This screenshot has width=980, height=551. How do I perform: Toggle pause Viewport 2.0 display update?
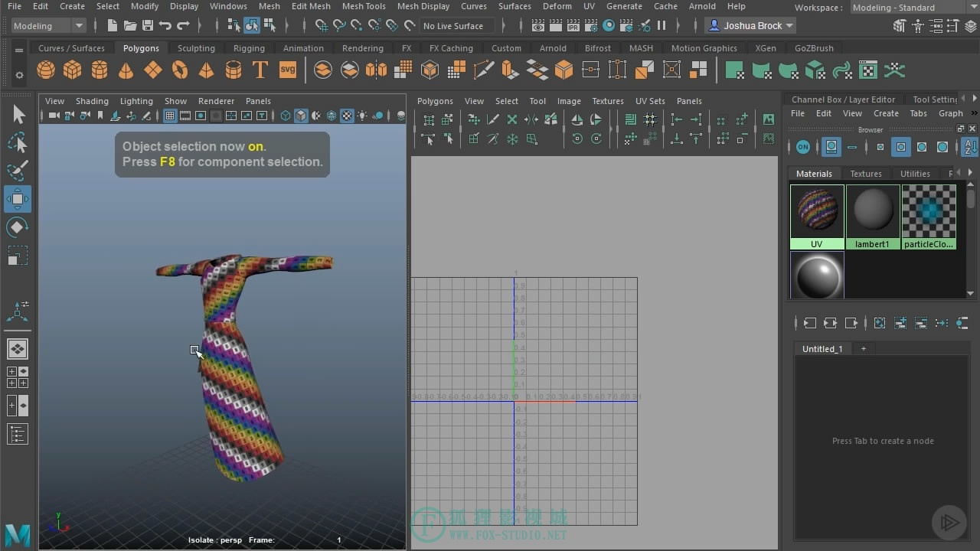coord(661,25)
